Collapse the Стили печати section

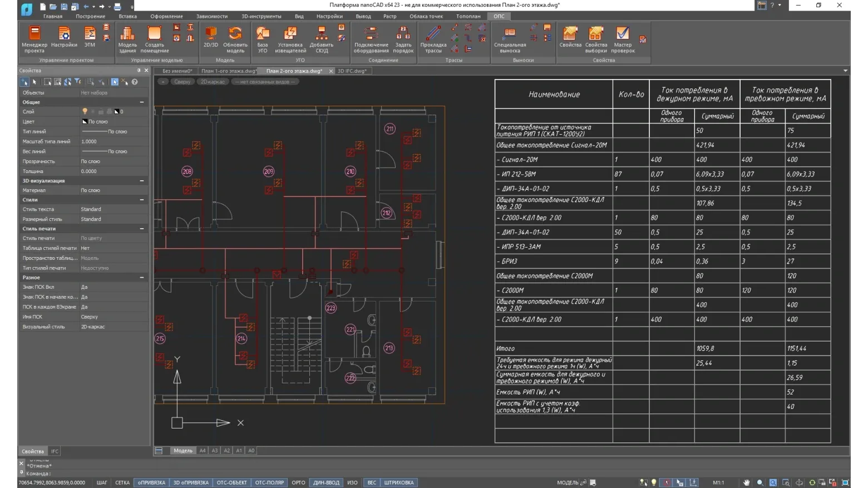click(x=142, y=229)
